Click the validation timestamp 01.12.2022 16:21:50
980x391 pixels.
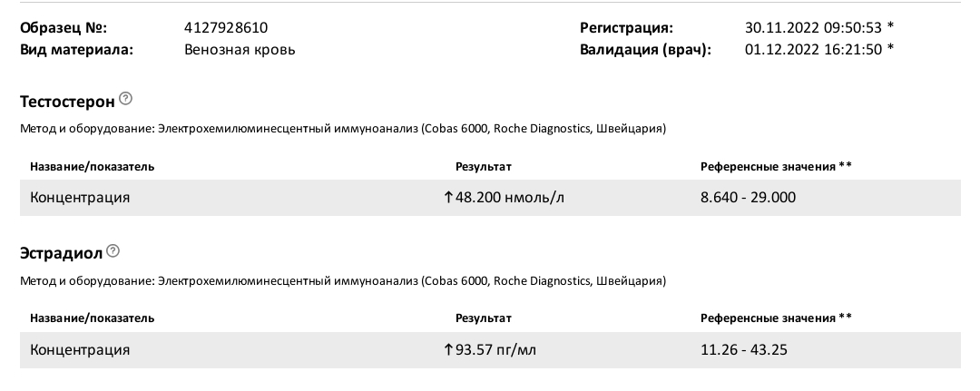click(813, 49)
